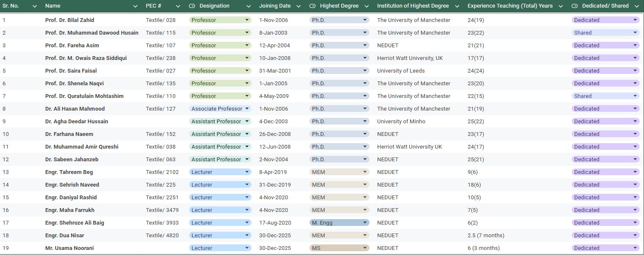Open the MS degree dropdown for Usama Noorani
Image resolution: width=644 pixels, height=255 pixels.
365,248
